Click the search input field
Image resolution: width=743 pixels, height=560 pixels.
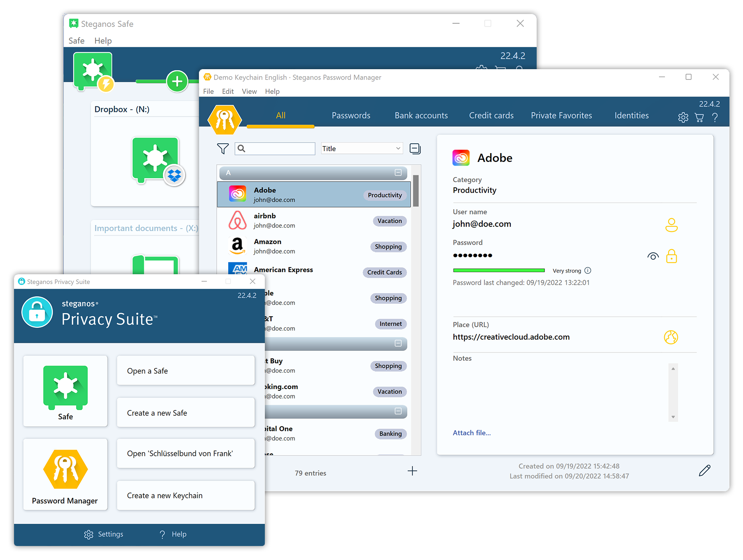275,149
